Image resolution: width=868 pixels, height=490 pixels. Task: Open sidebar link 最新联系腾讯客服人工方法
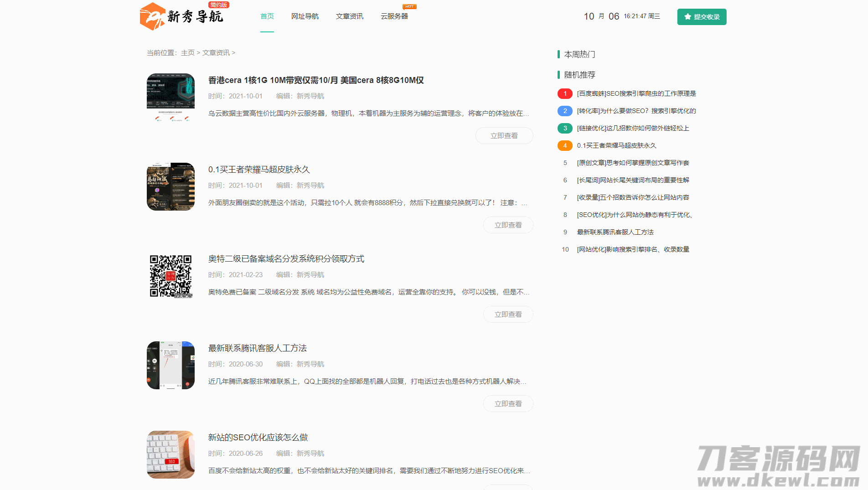(x=615, y=232)
